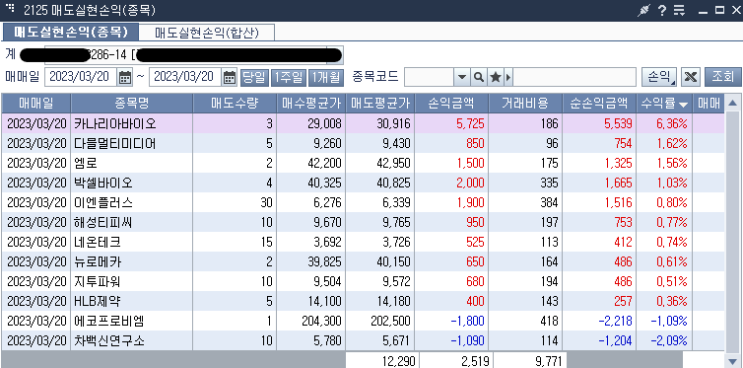
Task: Select the 박셀바이오 row
Action: pyautogui.click(x=362, y=183)
